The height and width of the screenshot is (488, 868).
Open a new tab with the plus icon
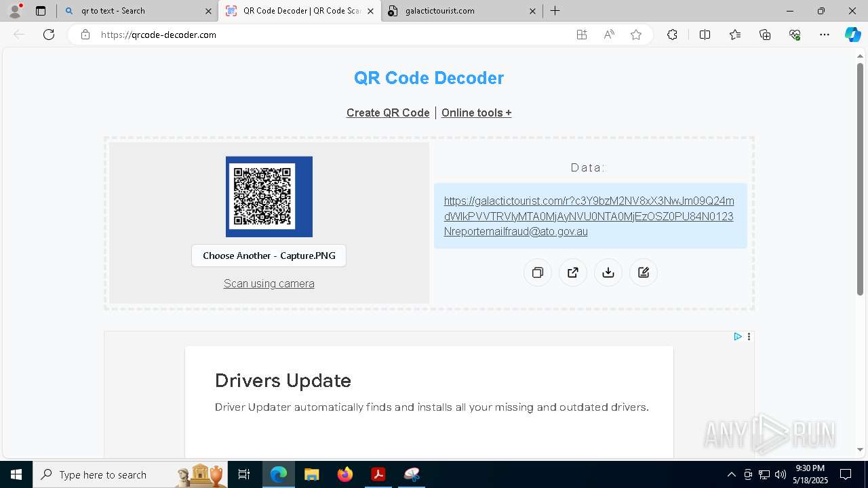(x=555, y=11)
